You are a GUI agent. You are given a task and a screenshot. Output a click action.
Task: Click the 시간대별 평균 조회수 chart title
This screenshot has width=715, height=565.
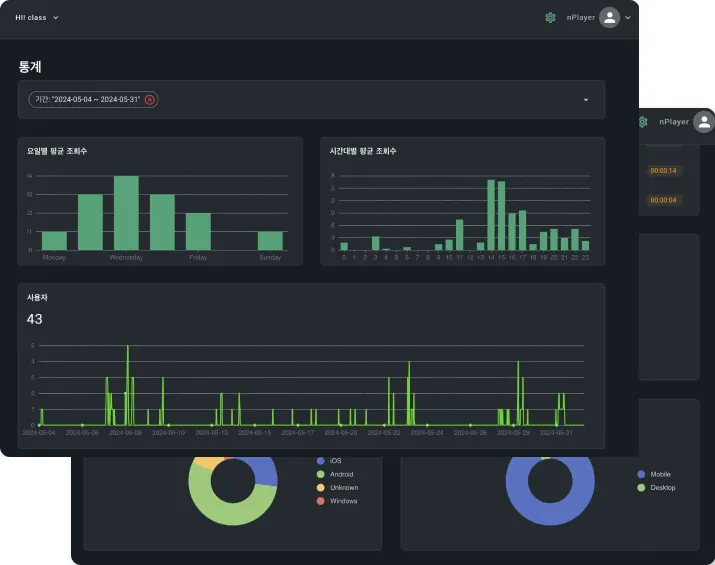click(363, 151)
